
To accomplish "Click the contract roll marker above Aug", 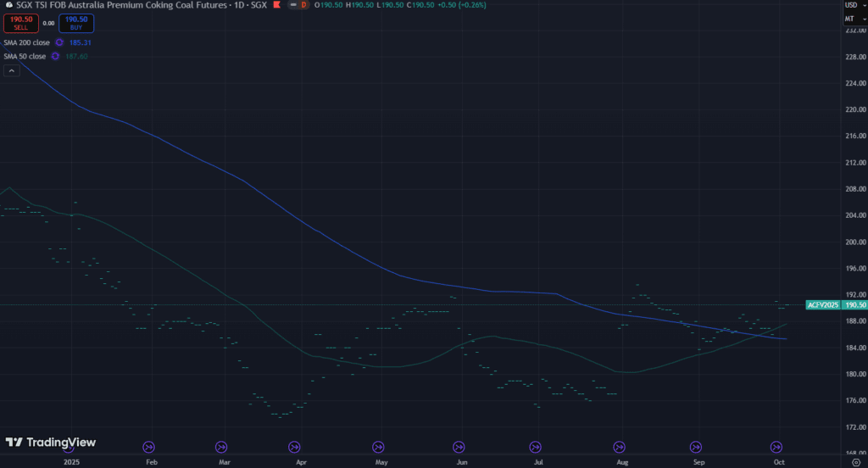I will tap(619, 447).
